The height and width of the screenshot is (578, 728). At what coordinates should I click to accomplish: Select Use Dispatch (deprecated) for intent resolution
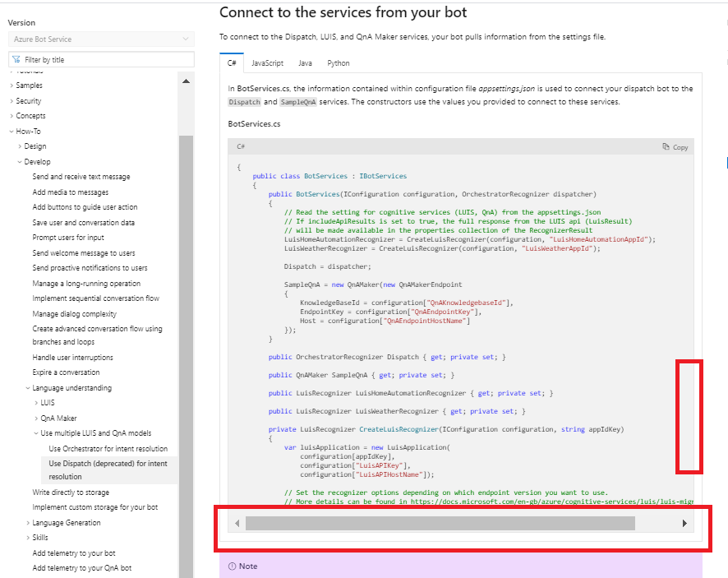click(x=108, y=470)
